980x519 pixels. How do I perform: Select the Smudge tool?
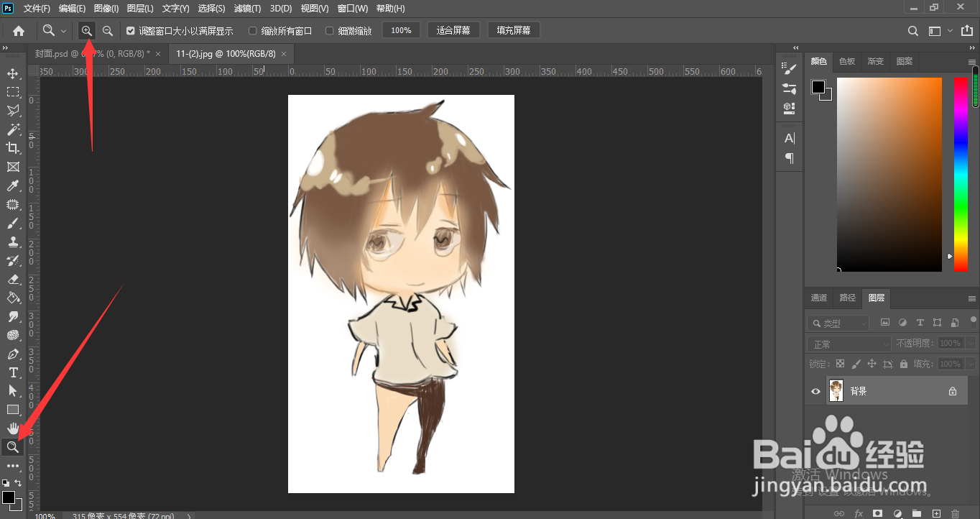click(13, 316)
